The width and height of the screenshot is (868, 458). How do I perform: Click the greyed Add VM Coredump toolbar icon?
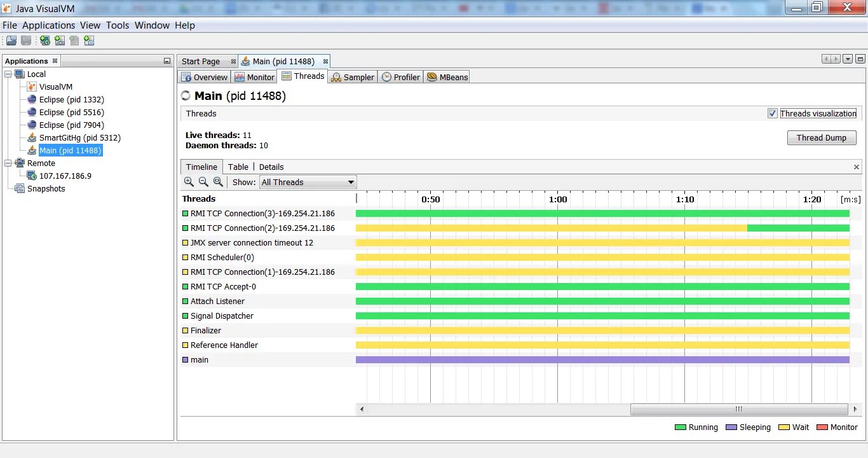coord(74,40)
